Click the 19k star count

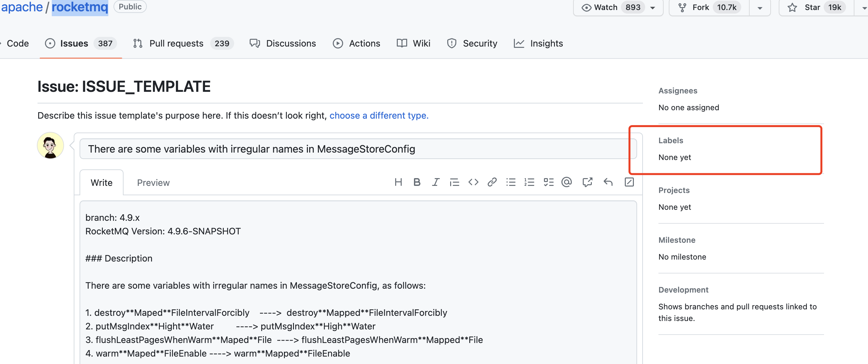[x=835, y=7]
